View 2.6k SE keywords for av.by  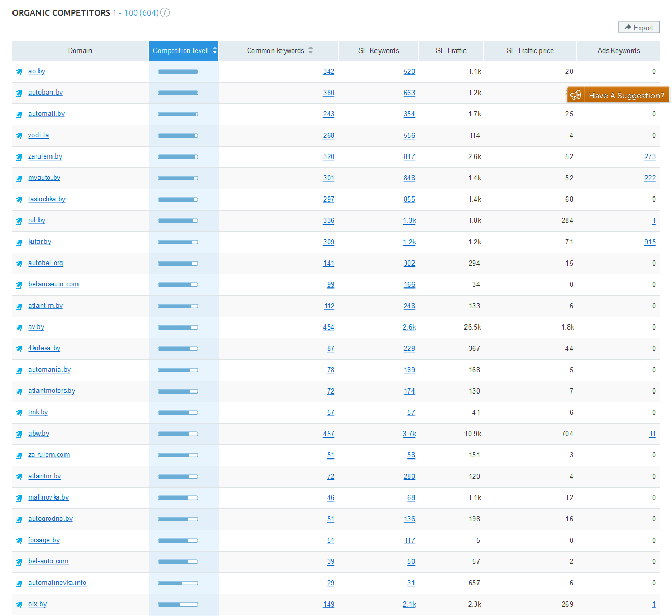[x=409, y=327]
